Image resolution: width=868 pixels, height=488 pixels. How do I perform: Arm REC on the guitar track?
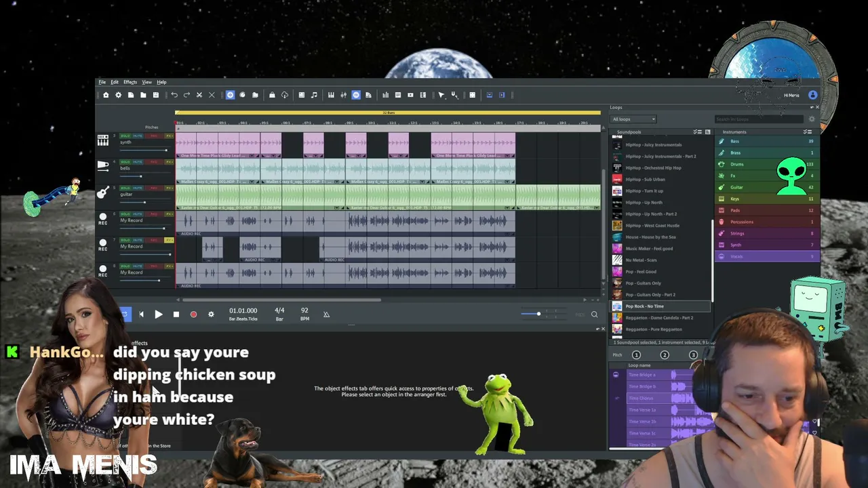pyautogui.click(x=153, y=188)
